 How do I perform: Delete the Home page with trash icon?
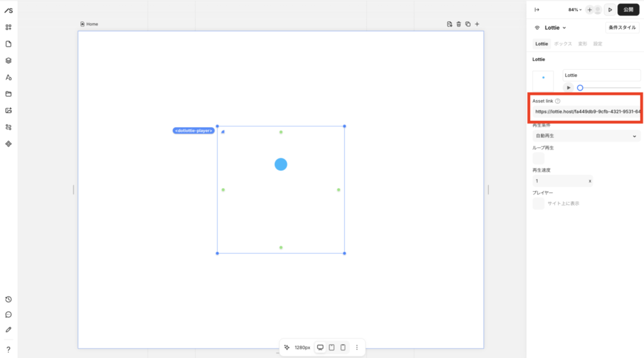tap(458, 24)
